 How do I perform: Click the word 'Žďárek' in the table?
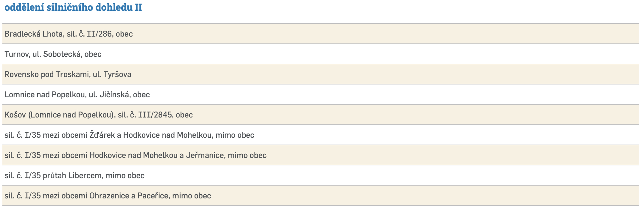coord(102,135)
